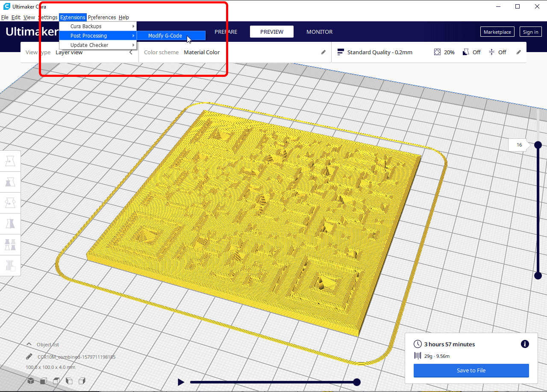Viewport: 547px width, 392px height.
Task: Click the layer slider upper handle
Action: [538, 145]
